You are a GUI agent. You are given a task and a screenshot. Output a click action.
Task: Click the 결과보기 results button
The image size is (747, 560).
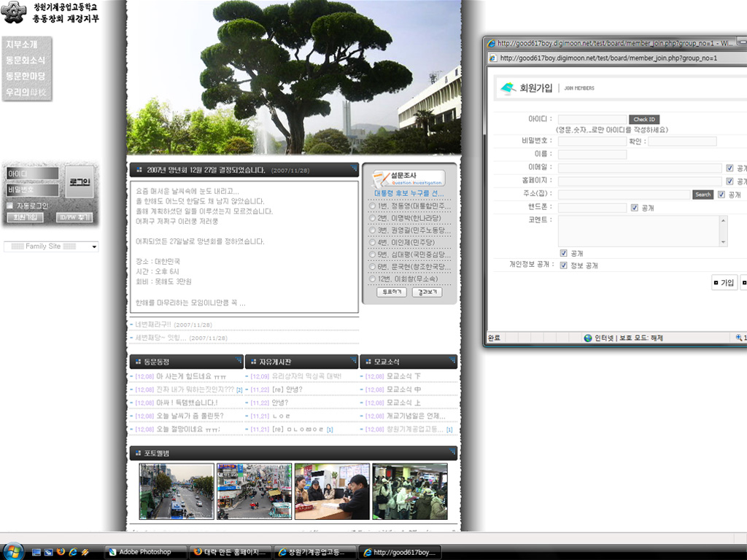(427, 292)
